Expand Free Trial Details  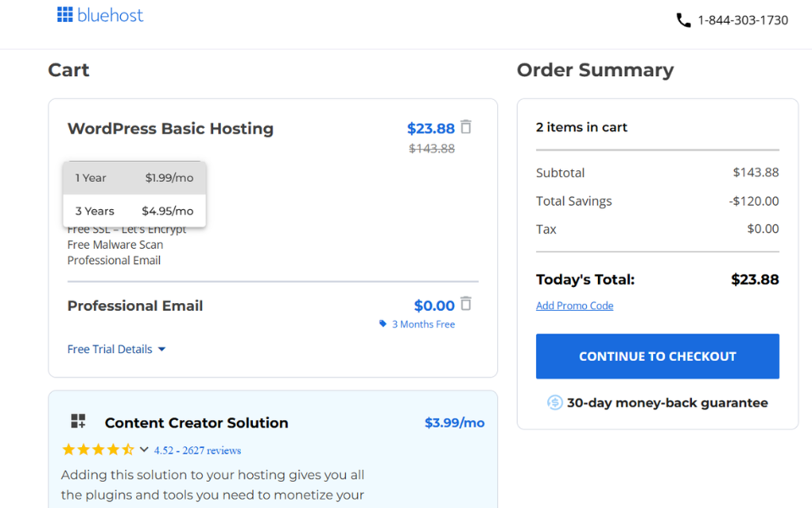(110, 348)
